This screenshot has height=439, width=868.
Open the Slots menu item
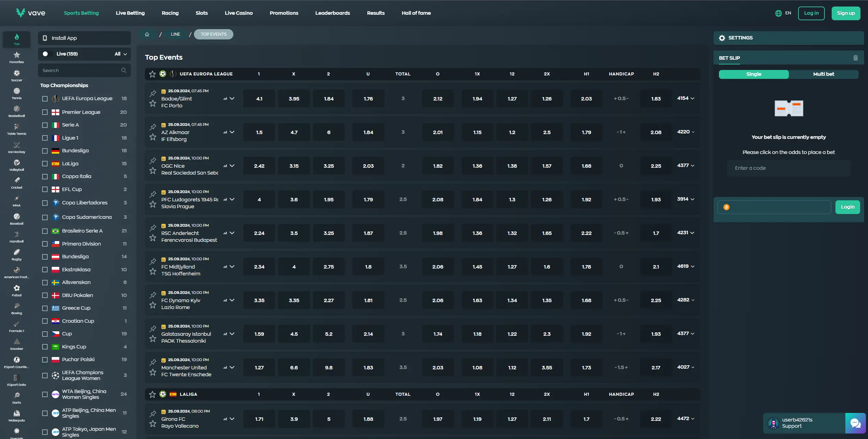click(201, 13)
